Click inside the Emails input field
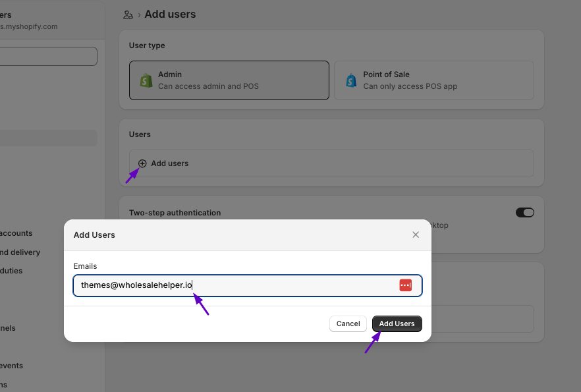This screenshot has height=392, width=581. [231, 285]
